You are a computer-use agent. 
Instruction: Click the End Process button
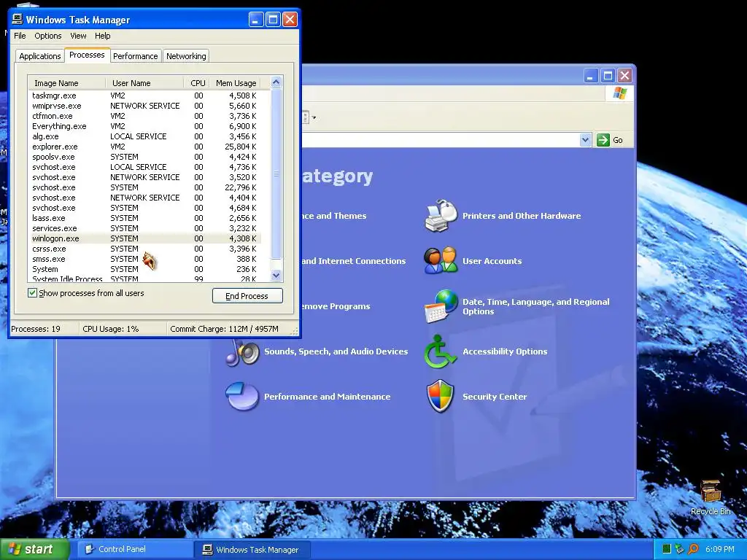pyautogui.click(x=247, y=296)
